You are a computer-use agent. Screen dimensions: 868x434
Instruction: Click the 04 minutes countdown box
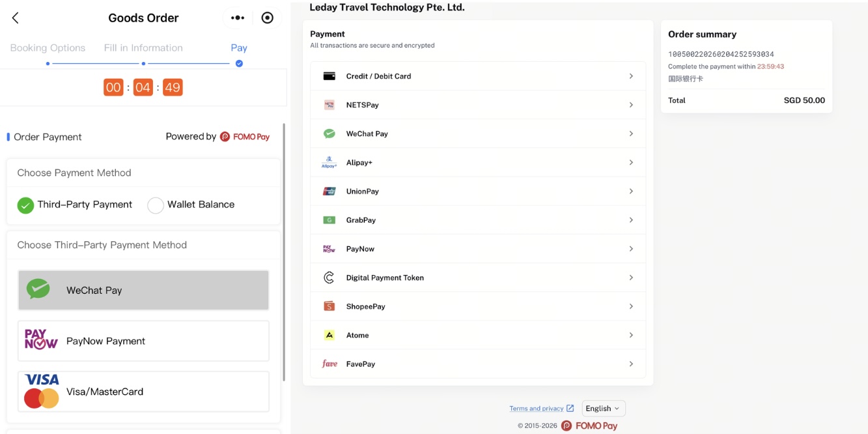point(143,87)
